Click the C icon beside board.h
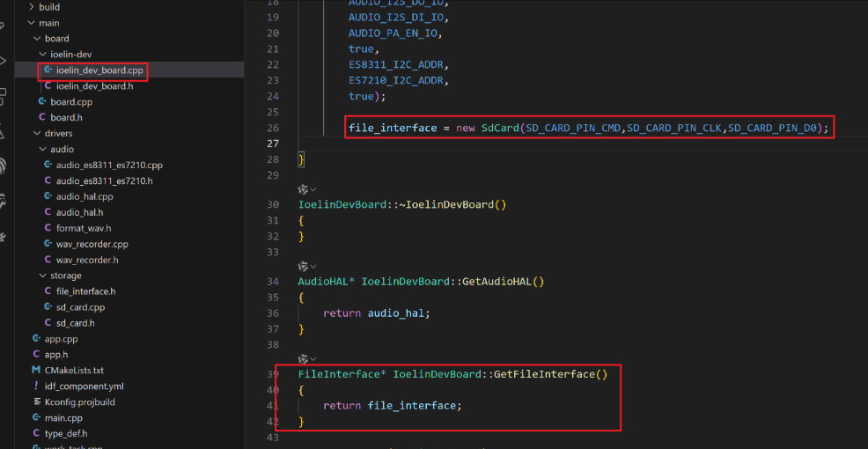The width and height of the screenshot is (868, 449). point(41,117)
